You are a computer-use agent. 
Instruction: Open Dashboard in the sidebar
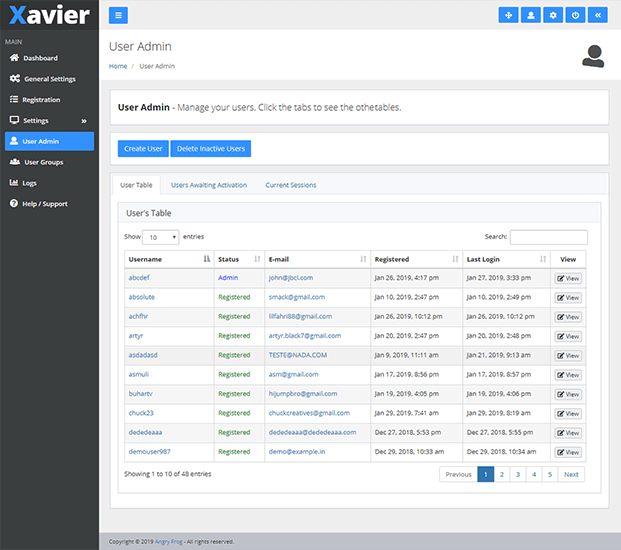click(x=50, y=58)
